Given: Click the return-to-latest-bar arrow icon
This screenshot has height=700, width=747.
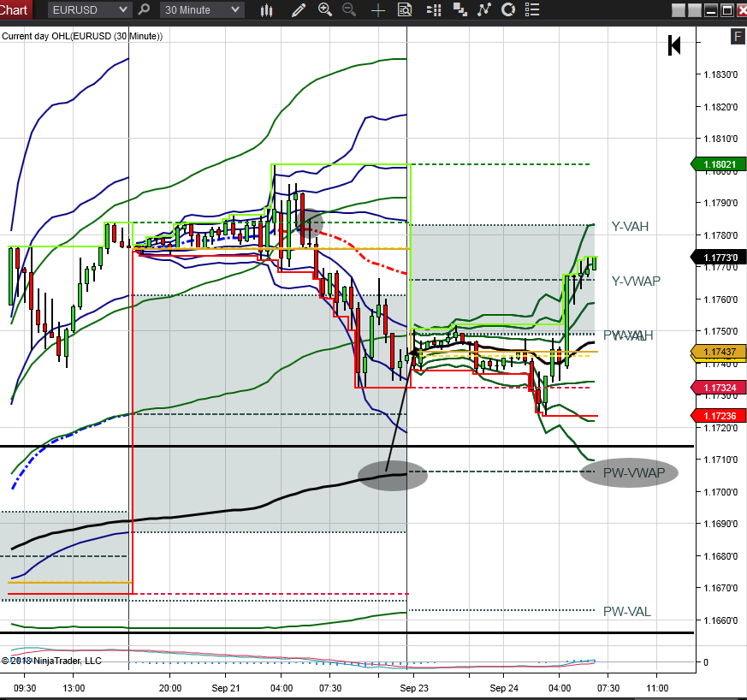Looking at the screenshot, I should 674,45.
